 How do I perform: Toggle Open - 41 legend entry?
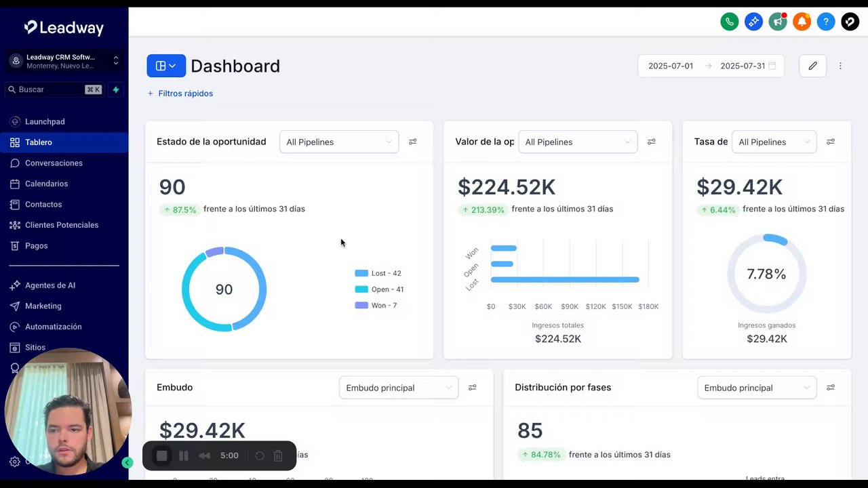[379, 289]
